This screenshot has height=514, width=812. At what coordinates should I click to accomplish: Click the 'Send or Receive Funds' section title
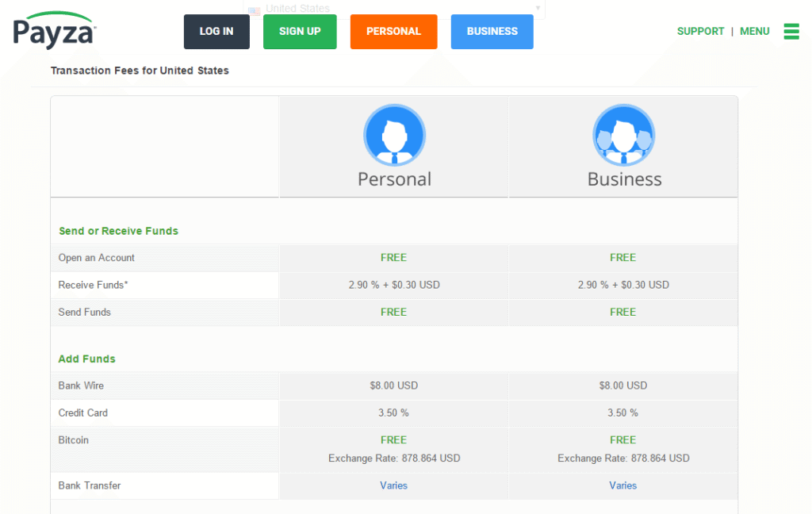pos(119,231)
